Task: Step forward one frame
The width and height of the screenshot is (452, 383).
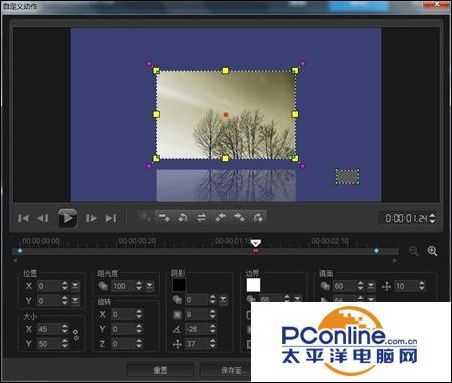Action: click(90, 218)
